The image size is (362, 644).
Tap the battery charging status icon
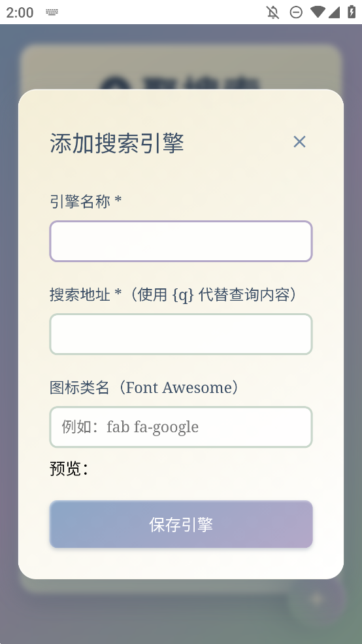click(352, 12)
